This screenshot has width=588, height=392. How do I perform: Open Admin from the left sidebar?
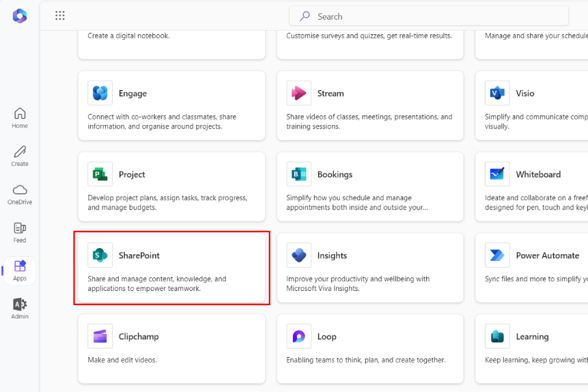coord(20,308)
